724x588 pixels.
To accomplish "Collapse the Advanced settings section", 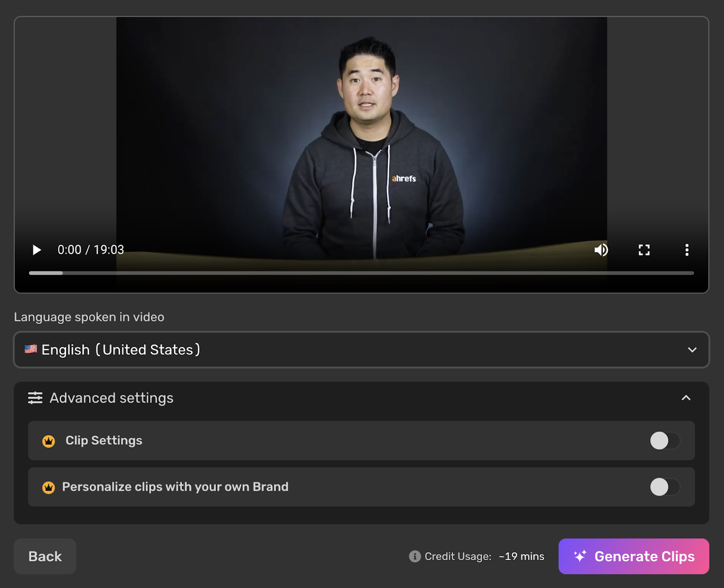I will click(x=686, y=398).
